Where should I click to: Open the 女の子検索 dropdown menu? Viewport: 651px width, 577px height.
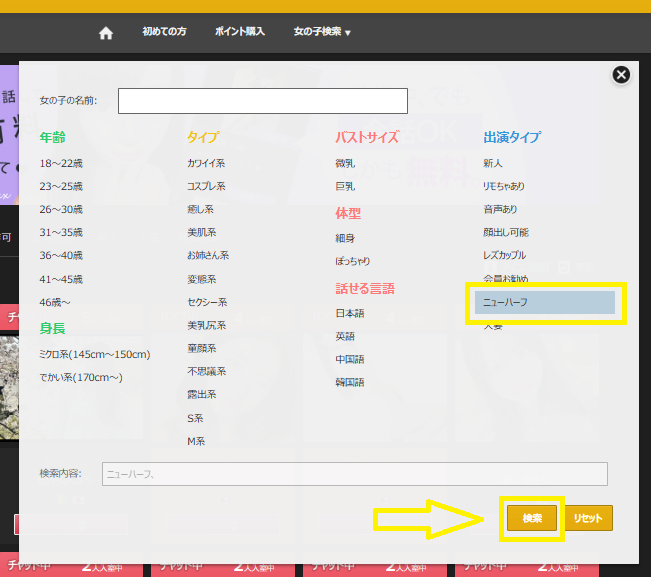[x=322, y=32]
